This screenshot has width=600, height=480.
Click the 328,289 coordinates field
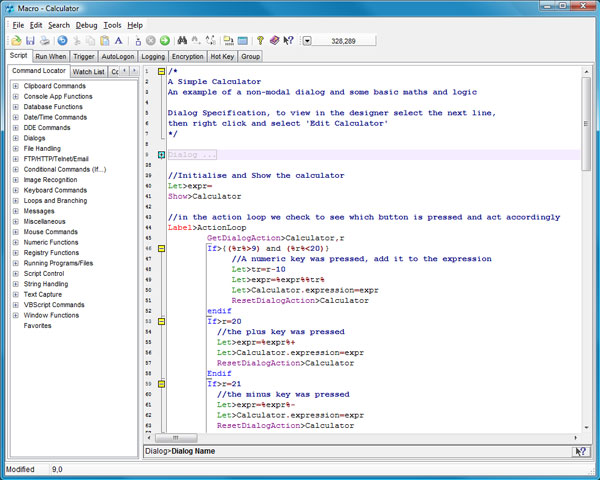pos(344,41)
